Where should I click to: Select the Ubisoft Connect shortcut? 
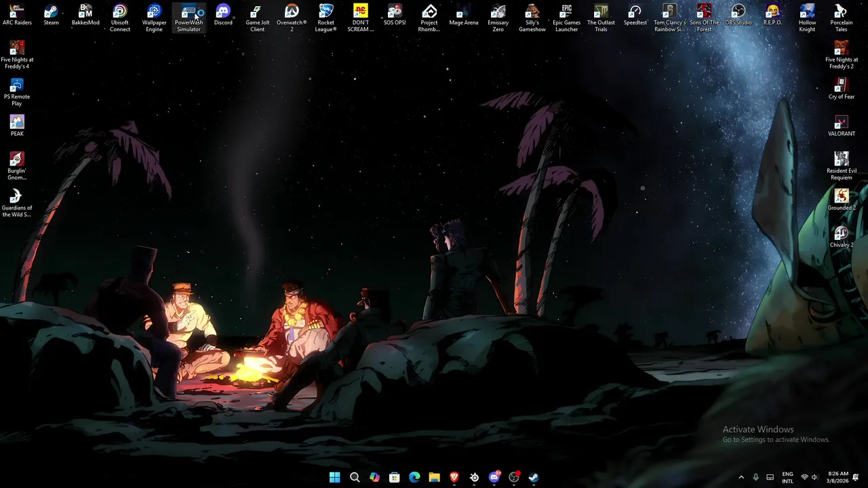(x=120, y=18)
